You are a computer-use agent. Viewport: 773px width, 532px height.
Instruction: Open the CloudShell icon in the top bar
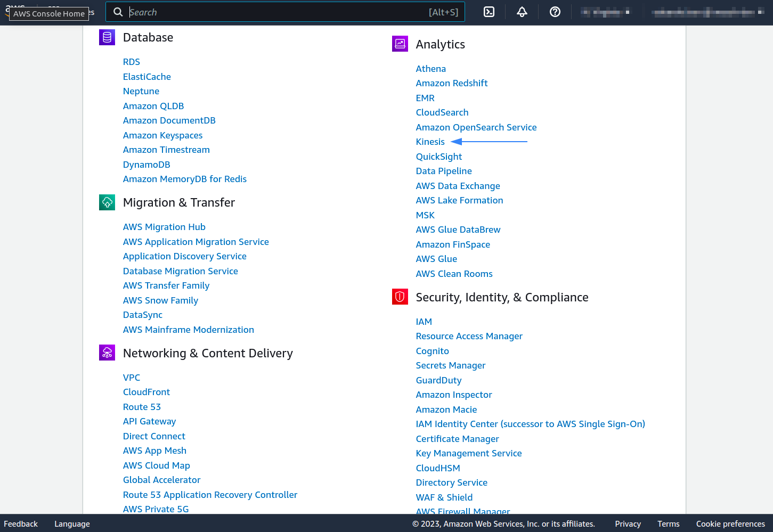tap(489, 12)
